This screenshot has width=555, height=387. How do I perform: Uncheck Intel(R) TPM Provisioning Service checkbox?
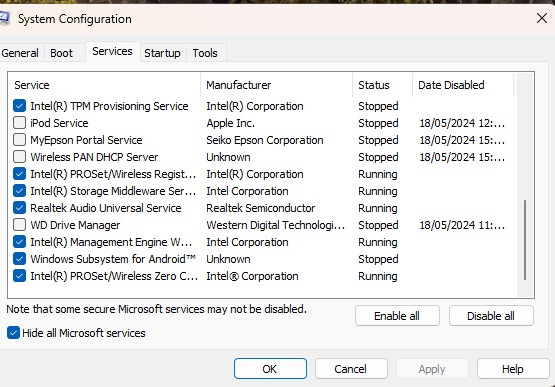click(x=19, y=106)
